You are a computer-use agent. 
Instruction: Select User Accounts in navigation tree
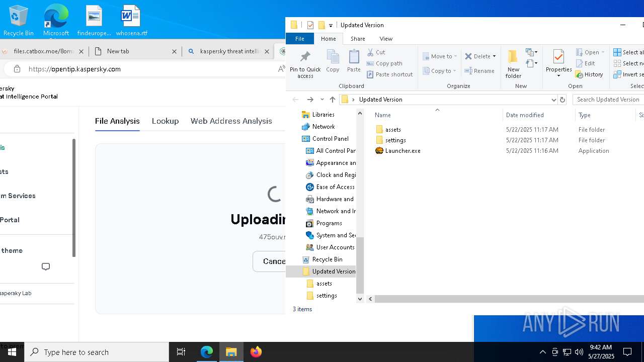331,247
